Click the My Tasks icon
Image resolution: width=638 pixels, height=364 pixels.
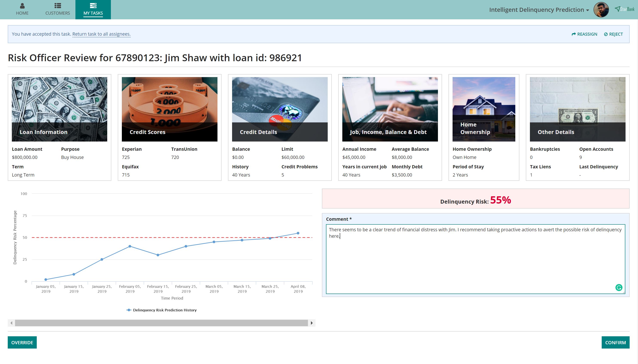coord(93,6)
